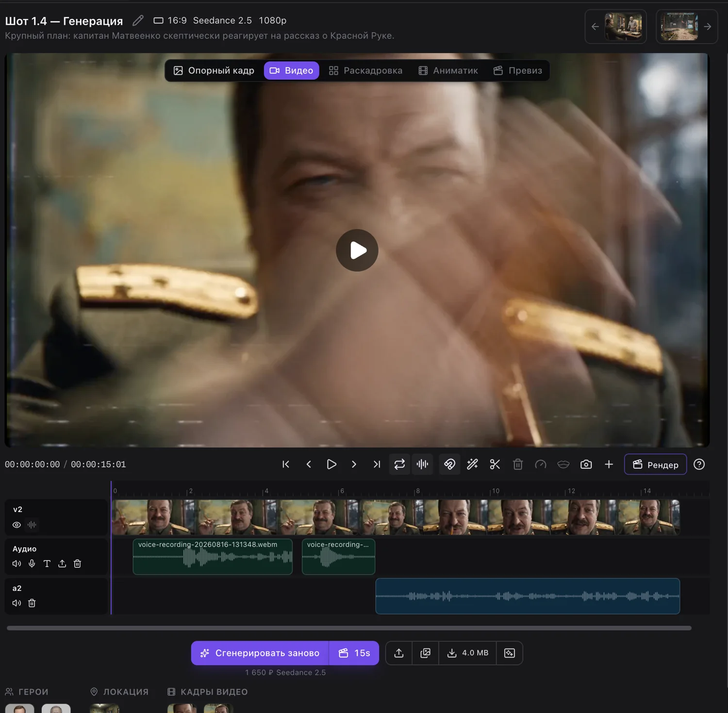Screen dimensions: 728x713
Task: Toggle the v2 track audio waveform
Action: [32, 525]
